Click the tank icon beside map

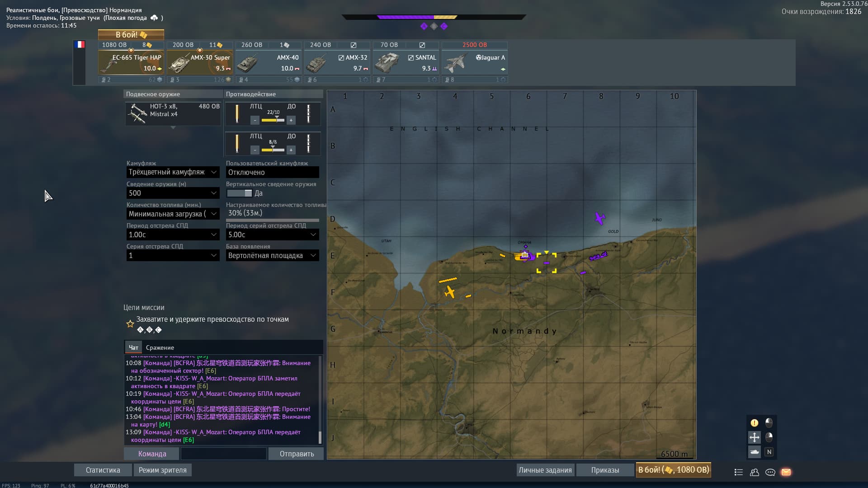click(x=754, y=452)
